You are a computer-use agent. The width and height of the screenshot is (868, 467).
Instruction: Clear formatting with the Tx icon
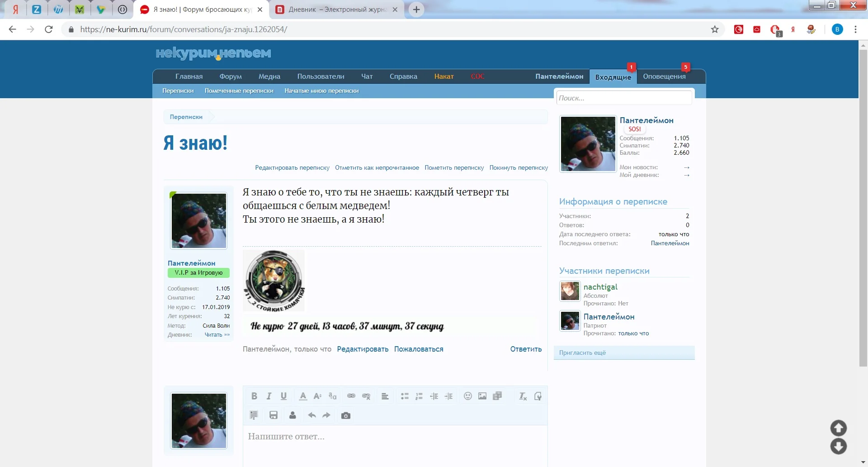(x=523, y=396)
